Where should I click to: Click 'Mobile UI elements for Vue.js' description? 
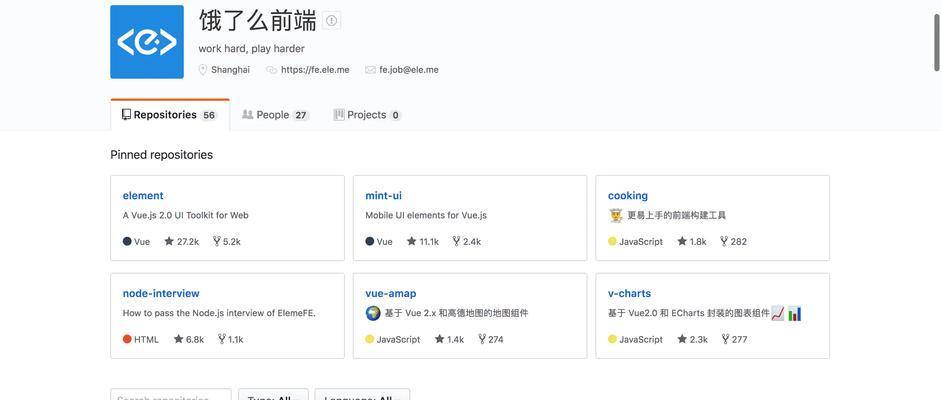pos(426,215)
